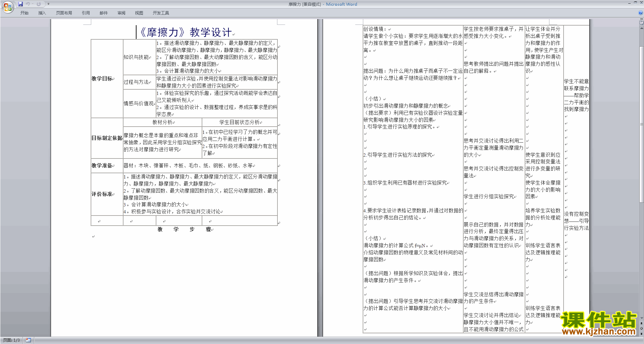Close the Word window

coord(641,3)
